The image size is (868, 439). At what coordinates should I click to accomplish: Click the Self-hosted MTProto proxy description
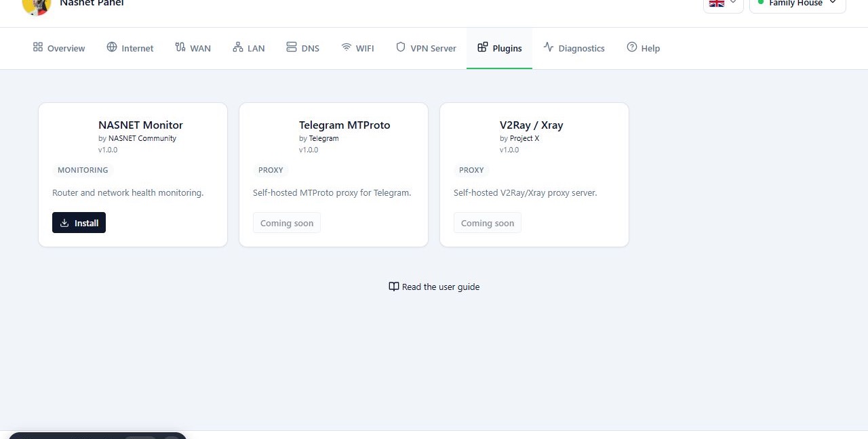click(x=332, y=192)
